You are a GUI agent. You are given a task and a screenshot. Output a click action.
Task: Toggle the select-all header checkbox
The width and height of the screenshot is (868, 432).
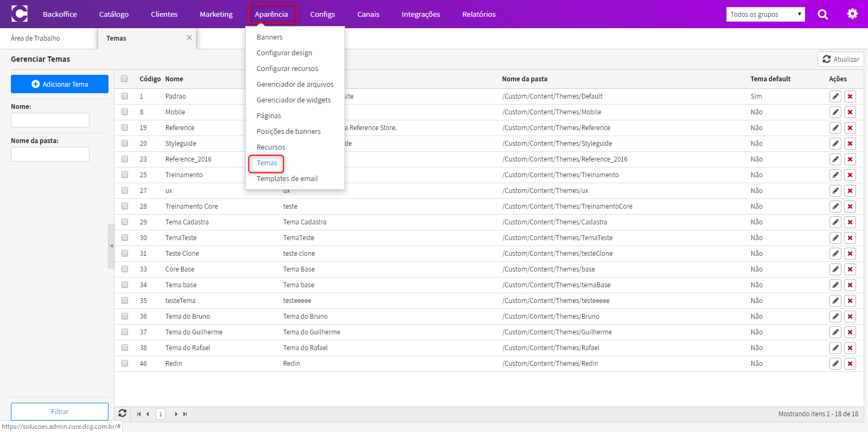coord(125,79)
